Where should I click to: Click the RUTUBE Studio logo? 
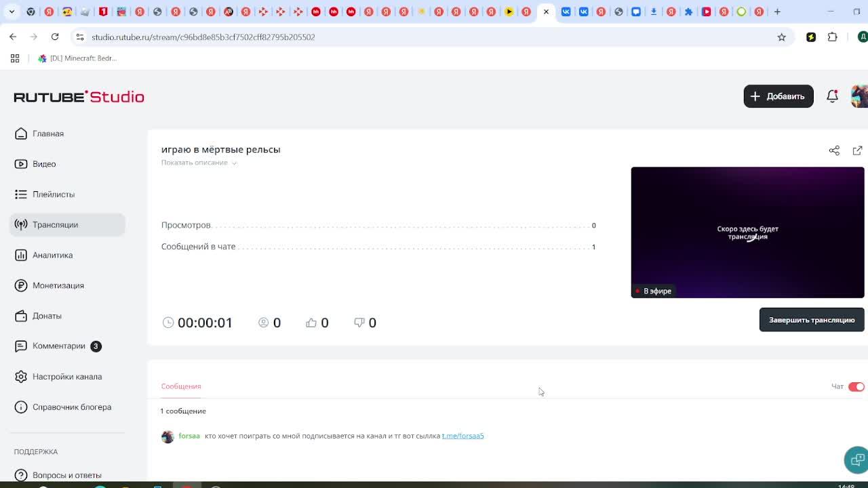[x=79, y=97]
